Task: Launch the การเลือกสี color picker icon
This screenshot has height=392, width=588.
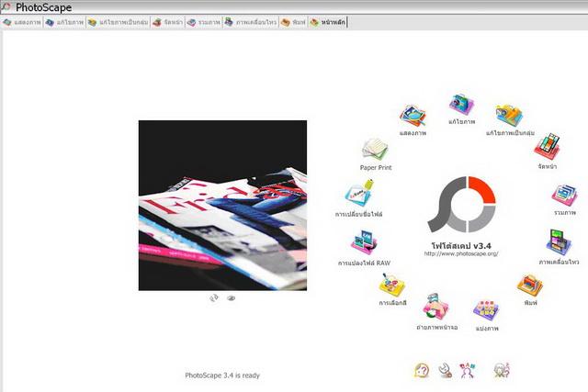Action: tap(392, 286)
